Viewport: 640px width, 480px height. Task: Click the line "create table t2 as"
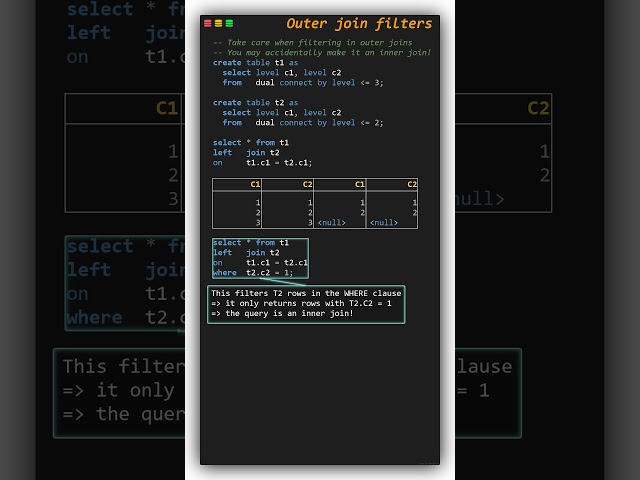coord(256,102)
